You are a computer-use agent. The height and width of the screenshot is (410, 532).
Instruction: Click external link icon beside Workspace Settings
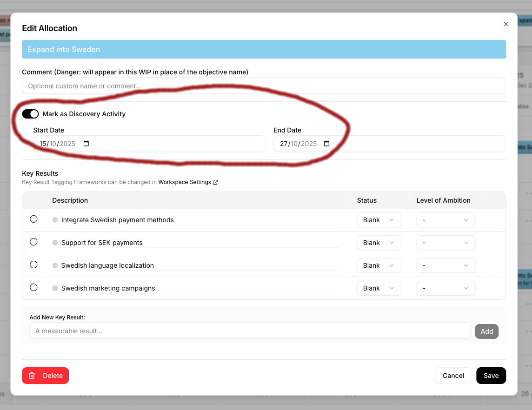coord(215,182)
